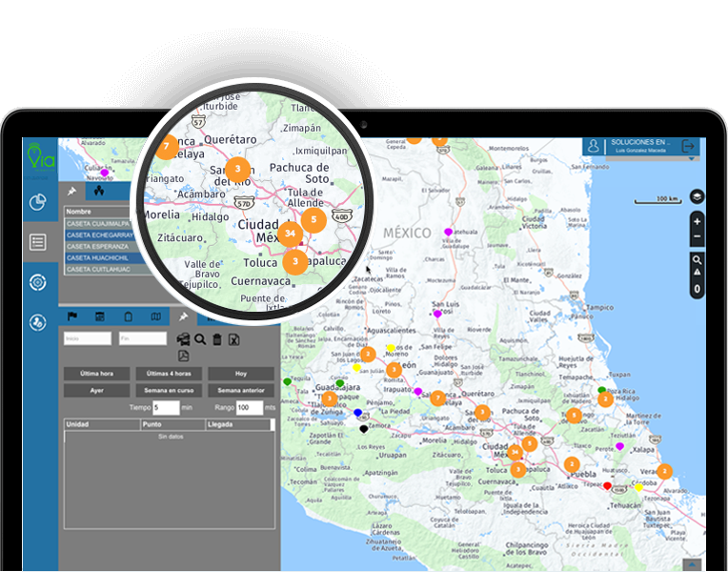This screenshot has width=728, height=572.
Task: Zoom in on the map
Action: pyautogui.click(x=697, y=221)
